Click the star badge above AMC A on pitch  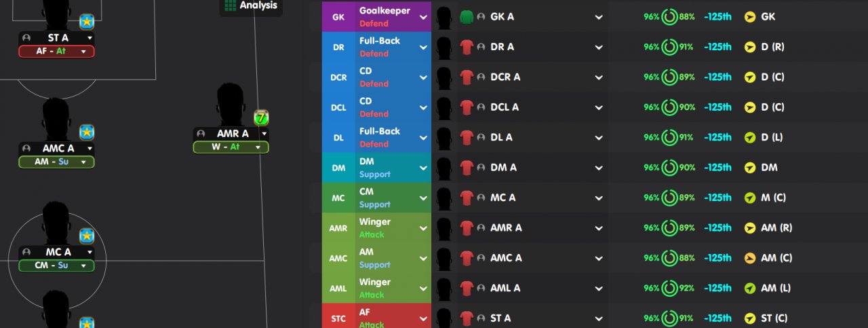[x=87, y=132]
